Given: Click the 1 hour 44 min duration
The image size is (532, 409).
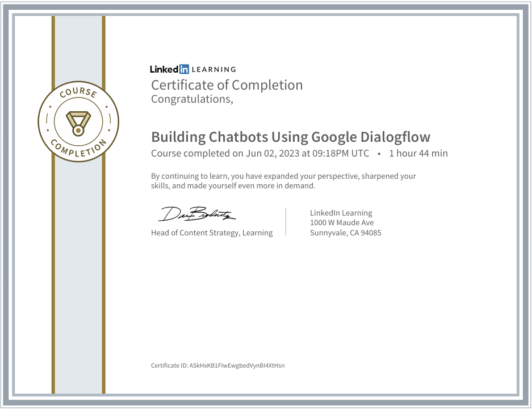Looking at the screenshot, I should [418, 153].
